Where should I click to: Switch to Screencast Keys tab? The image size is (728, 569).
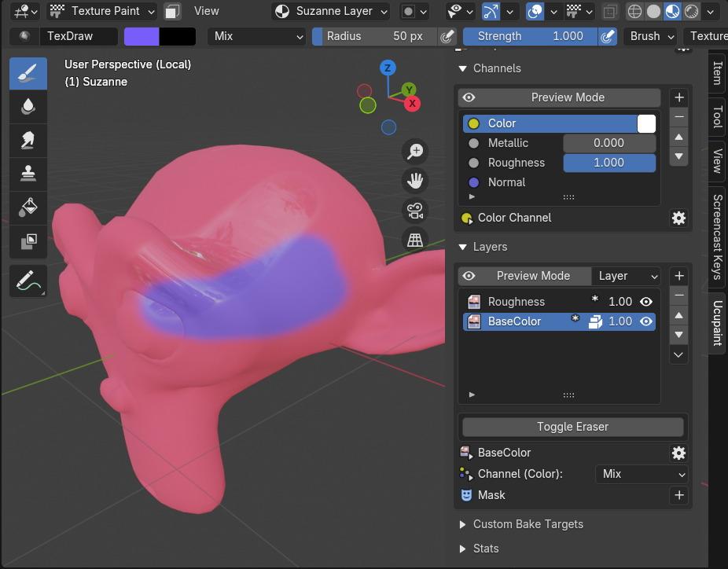coord(717,237)
